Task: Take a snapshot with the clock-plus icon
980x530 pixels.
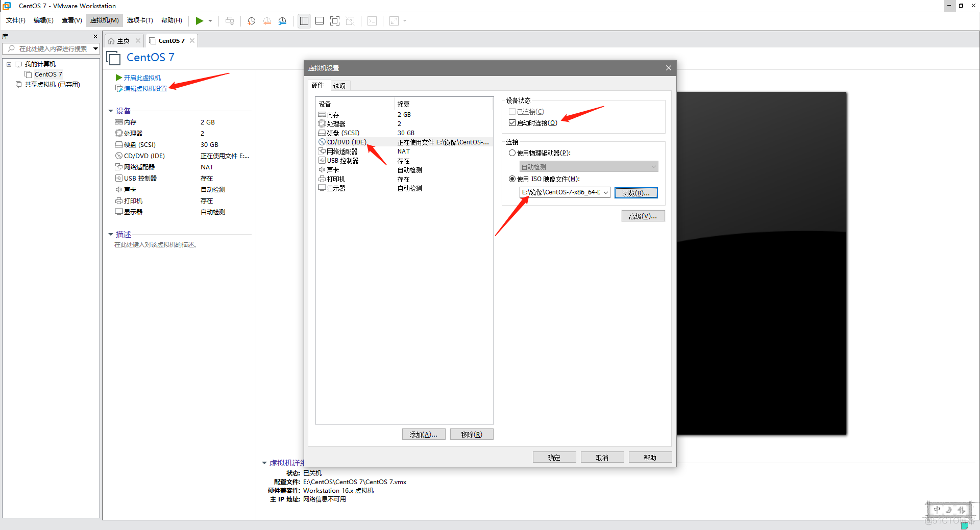Action: (252, 21)
